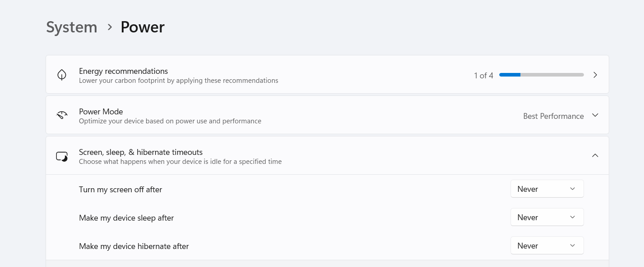Viewport: 644px width, 267px height.
Task: Click the Screen, sleep, & hibernate timeouts heading
Action: coord(141,152)
